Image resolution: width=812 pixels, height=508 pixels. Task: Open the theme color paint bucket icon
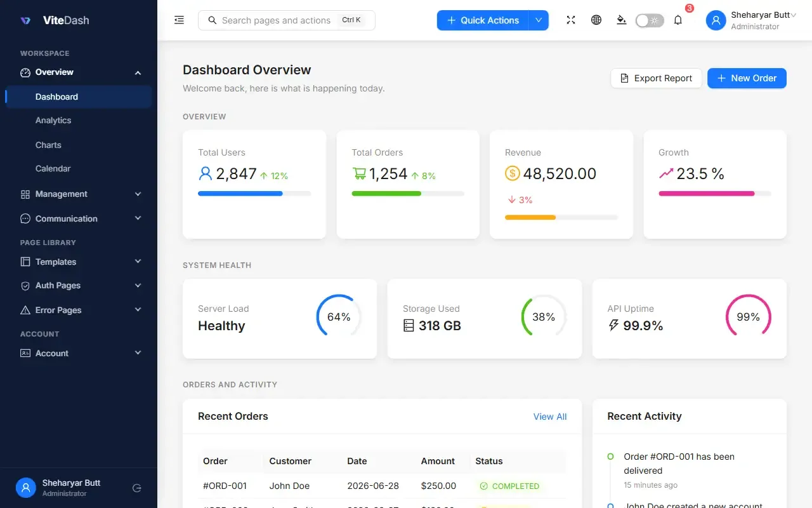622,20
